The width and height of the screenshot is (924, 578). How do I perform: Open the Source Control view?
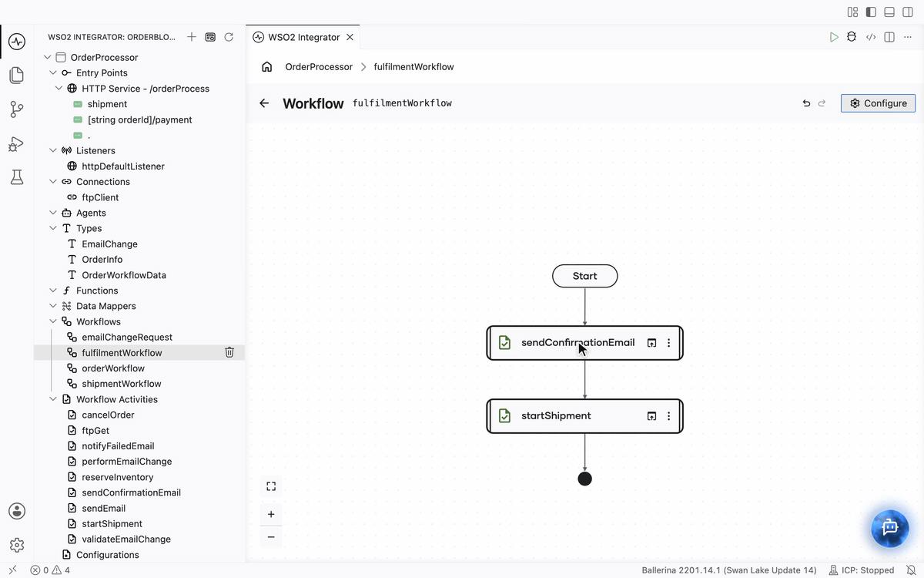click(x=17, y=109)
